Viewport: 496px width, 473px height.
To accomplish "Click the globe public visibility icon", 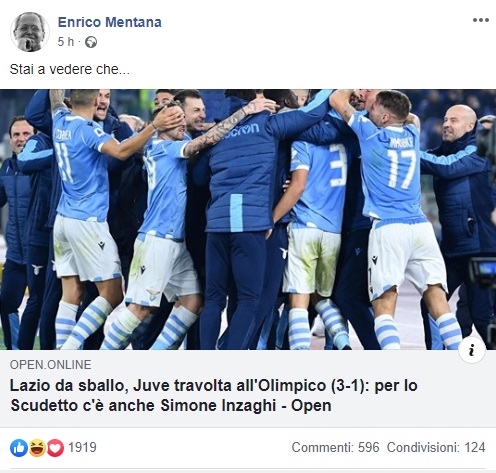I will coord(91,42).
